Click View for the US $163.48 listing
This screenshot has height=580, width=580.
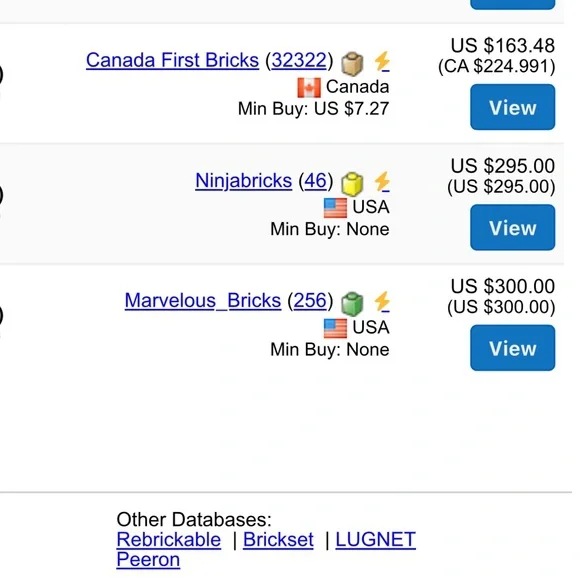513,107
